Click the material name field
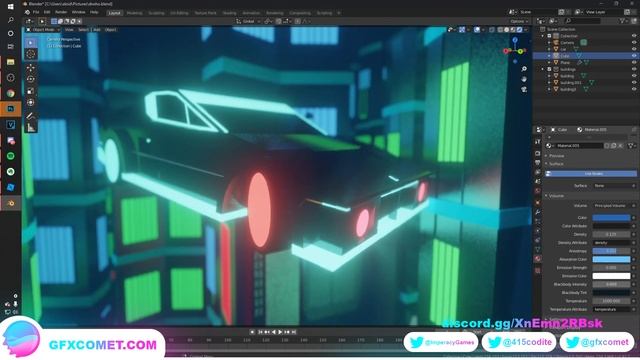 click(579, 146)
